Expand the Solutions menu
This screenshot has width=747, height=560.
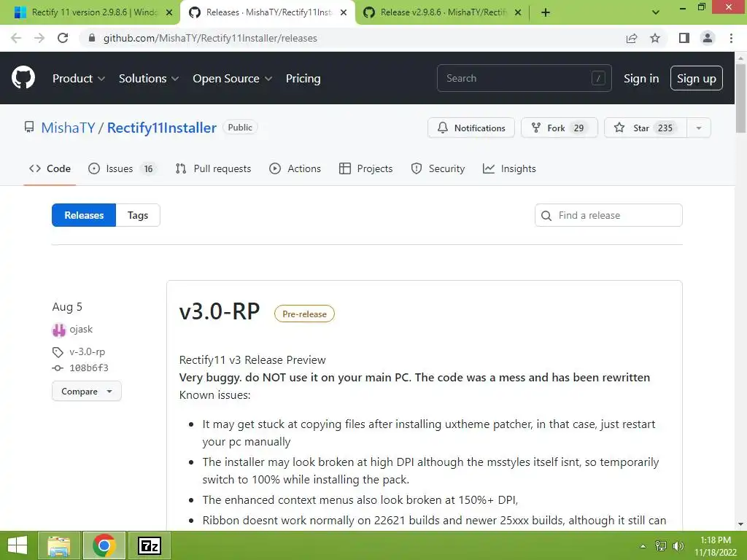coord(149,79)
